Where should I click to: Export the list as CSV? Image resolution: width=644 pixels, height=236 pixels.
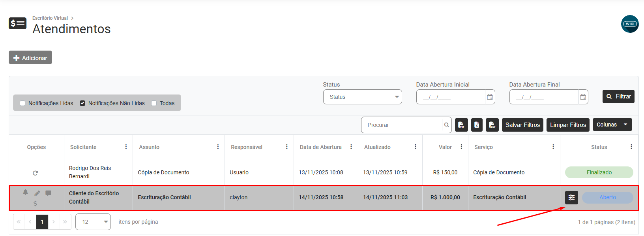pyautogui.click(x=492, y=125)
